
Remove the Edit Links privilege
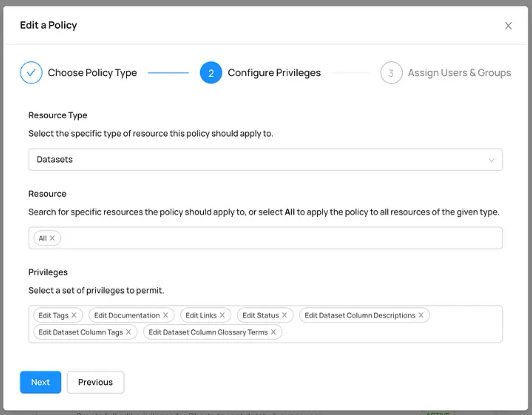pyautogui.click(x=222, y=315)
